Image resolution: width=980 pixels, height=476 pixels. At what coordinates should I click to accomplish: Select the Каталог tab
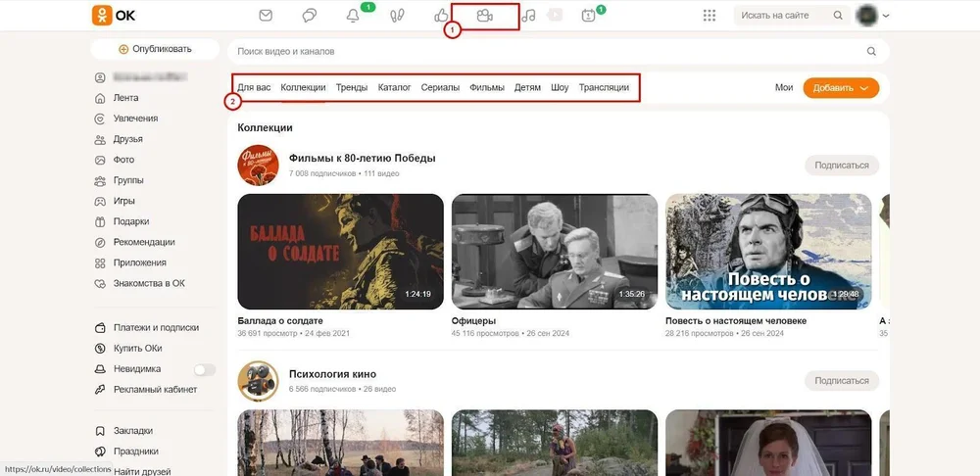[394, 87]
